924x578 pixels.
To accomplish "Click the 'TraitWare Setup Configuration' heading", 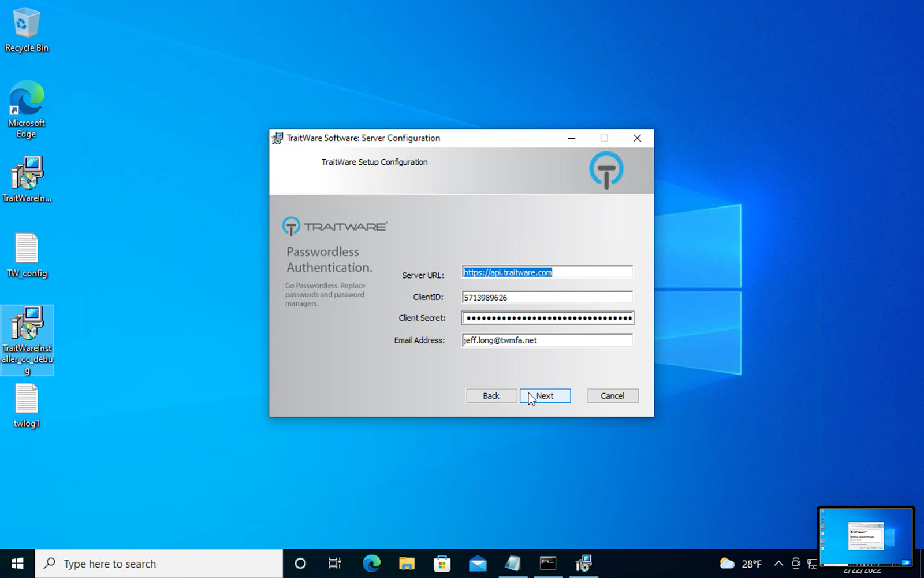I will (x=374, y=162).
